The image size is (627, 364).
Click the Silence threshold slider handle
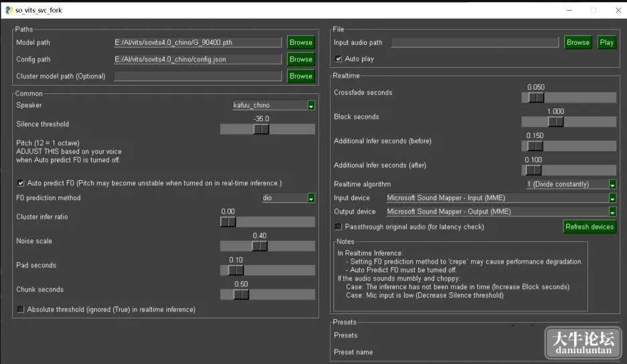[x=261, y=129]
